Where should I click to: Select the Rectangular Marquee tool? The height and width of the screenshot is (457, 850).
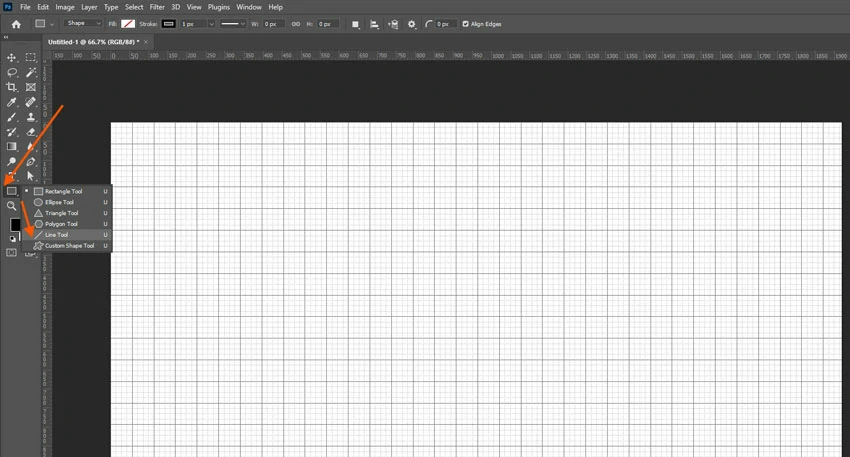31,58
